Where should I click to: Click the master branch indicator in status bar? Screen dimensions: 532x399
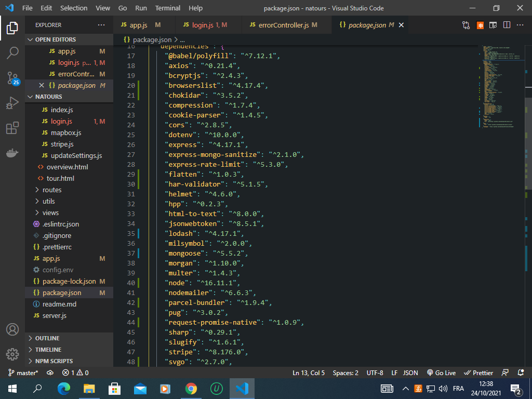(23, 373)
